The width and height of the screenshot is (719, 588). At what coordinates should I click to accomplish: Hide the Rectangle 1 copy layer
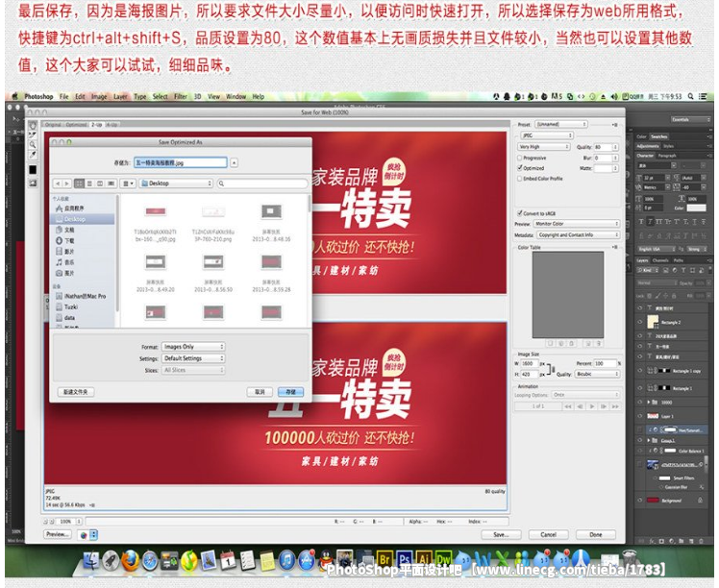[x=639, y=371]
